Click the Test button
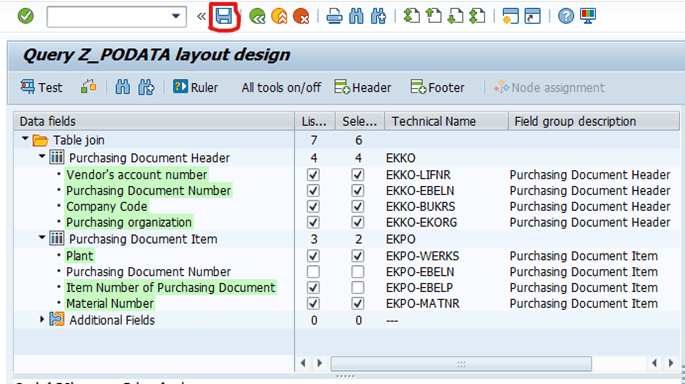The width and height of the screenshot is (685, 384). pos(42,87)
